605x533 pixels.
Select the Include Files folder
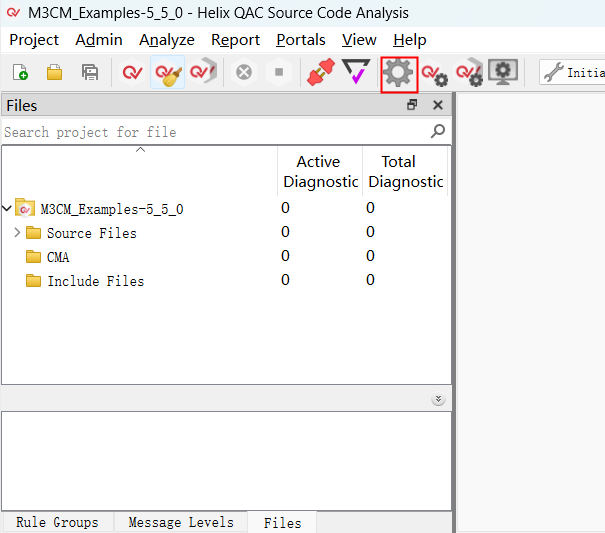pos(95,281)
